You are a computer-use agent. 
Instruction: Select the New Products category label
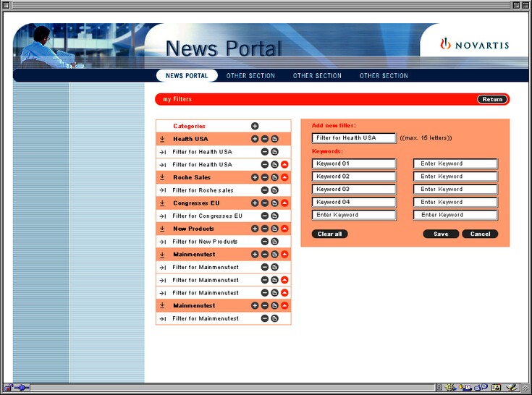click(x=193, y=229)
